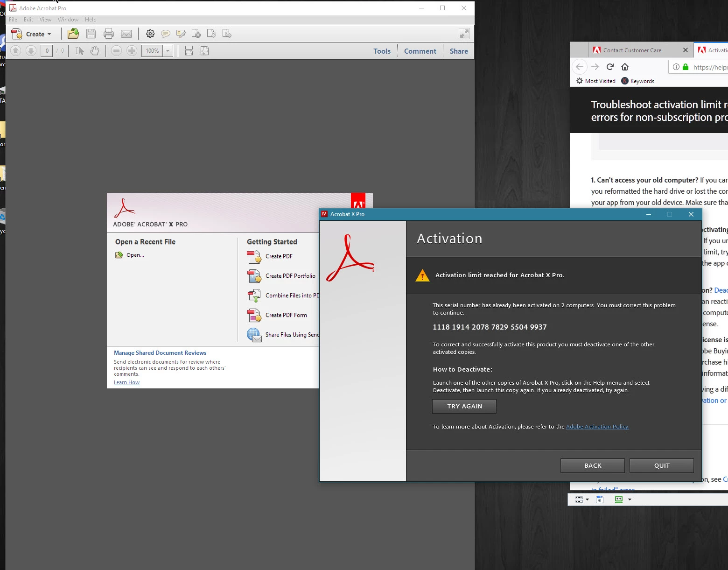The image size is (728, 570).
Task: Click the Learn How link
Action: (126, 382)
